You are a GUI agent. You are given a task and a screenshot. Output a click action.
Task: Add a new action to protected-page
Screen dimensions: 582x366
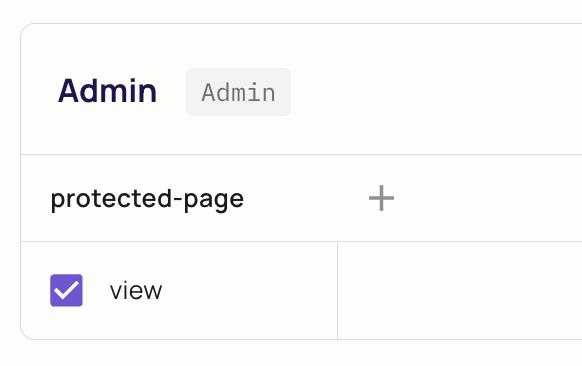pyautogui.click(x=381, y=198)
